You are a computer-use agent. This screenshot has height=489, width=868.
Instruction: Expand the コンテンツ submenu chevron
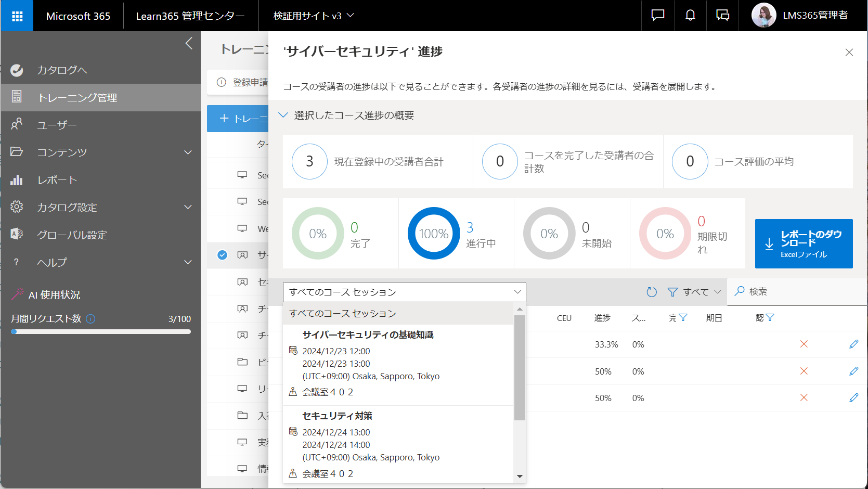pos(188,152)
